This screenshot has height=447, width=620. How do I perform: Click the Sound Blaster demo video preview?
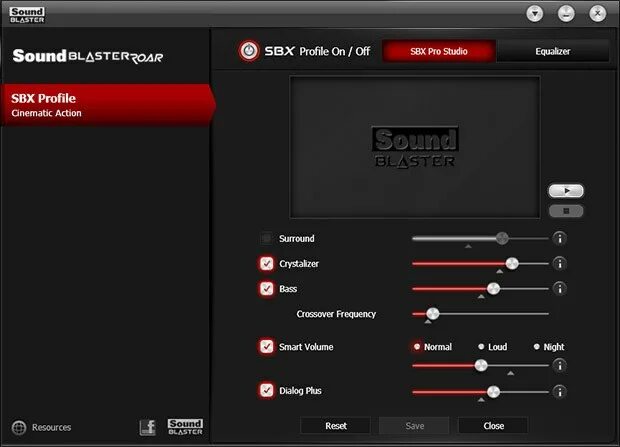click(x=415, y=147)
